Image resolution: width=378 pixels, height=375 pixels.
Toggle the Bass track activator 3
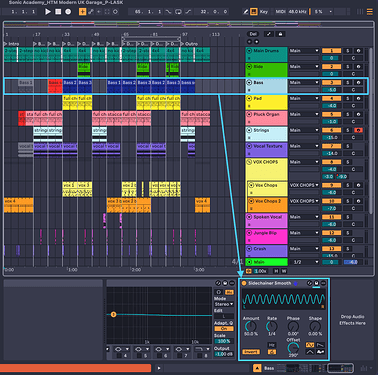click(x=332, y=82)
